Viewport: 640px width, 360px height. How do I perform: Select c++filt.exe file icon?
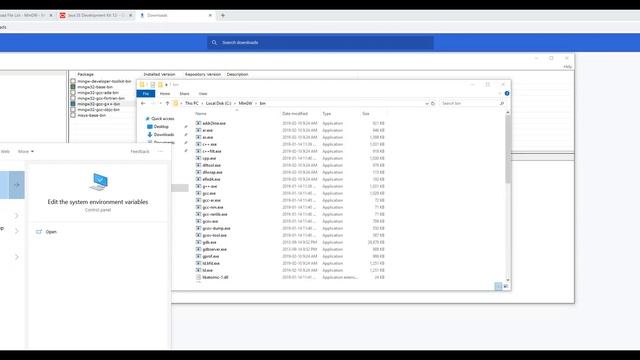point(198,151)
